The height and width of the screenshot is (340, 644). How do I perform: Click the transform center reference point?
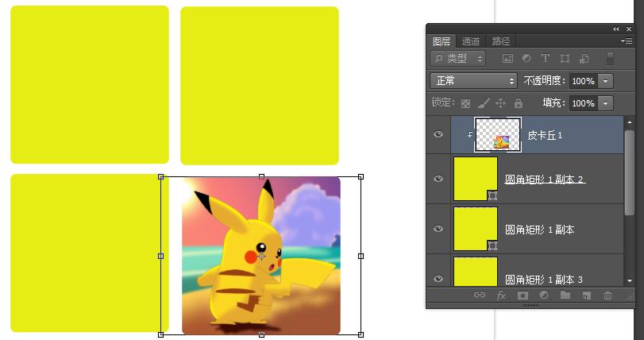point(261,257)
